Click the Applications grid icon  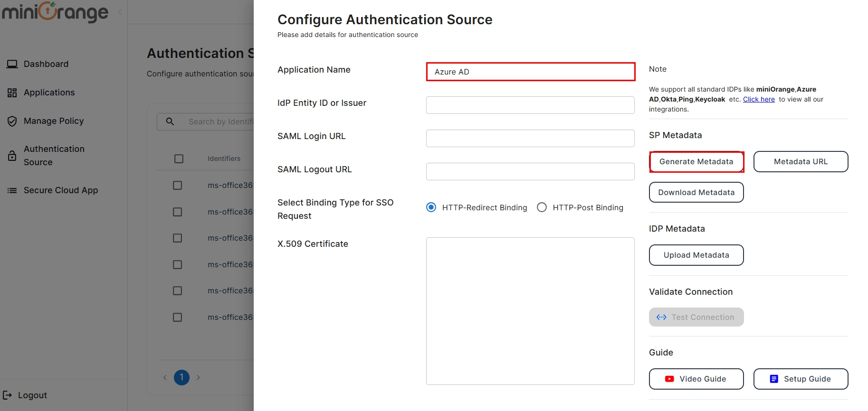[12, 93]
